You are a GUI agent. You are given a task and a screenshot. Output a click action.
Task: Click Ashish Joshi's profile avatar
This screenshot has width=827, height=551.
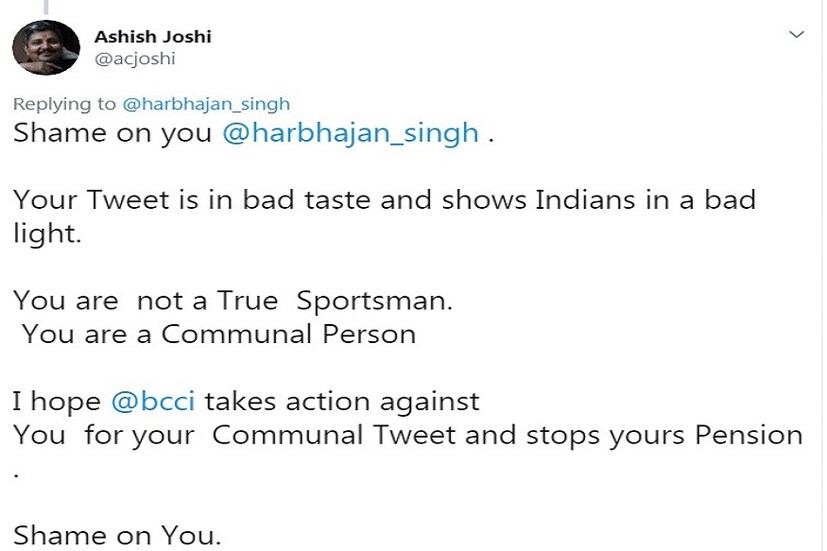pos(46,47)
